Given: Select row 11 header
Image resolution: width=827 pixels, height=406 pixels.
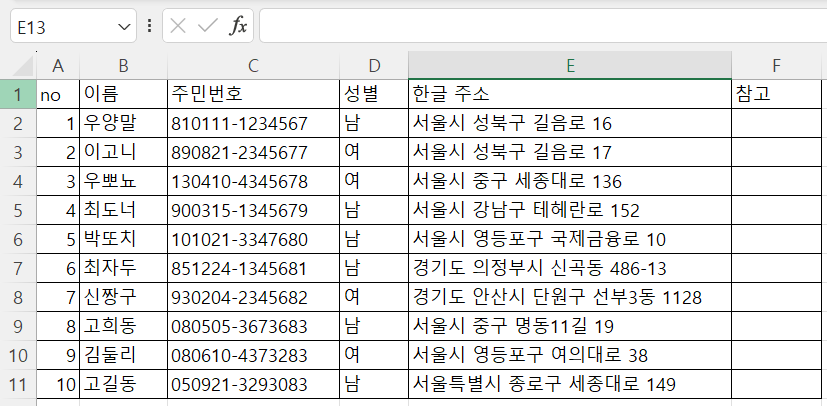Looking at the screenshot, I should (18, 384).
